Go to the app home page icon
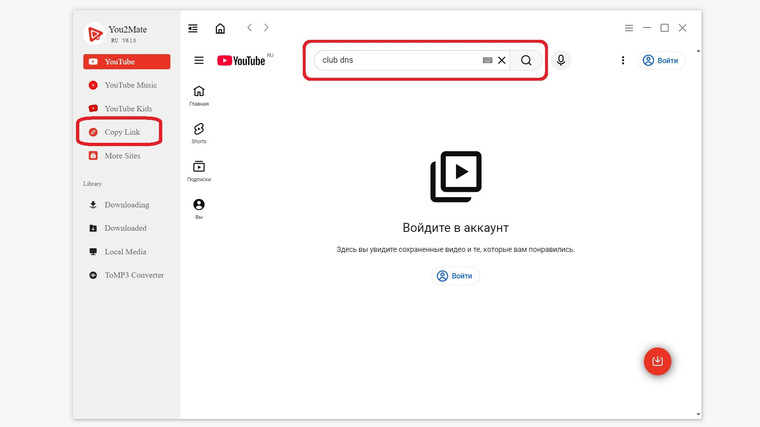 [x=220, y=28]
